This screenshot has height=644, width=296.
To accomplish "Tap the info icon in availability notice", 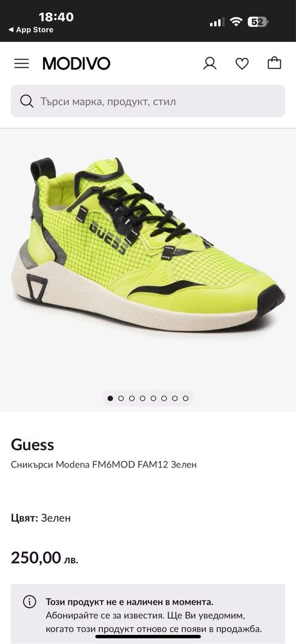I will [x=29, y=602].
